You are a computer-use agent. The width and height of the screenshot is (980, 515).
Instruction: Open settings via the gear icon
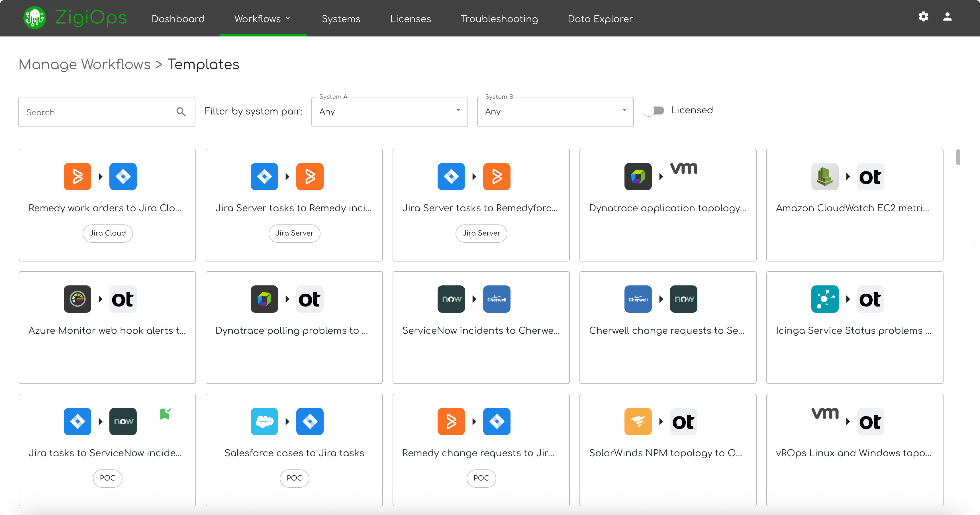click(x=923, y=17)
